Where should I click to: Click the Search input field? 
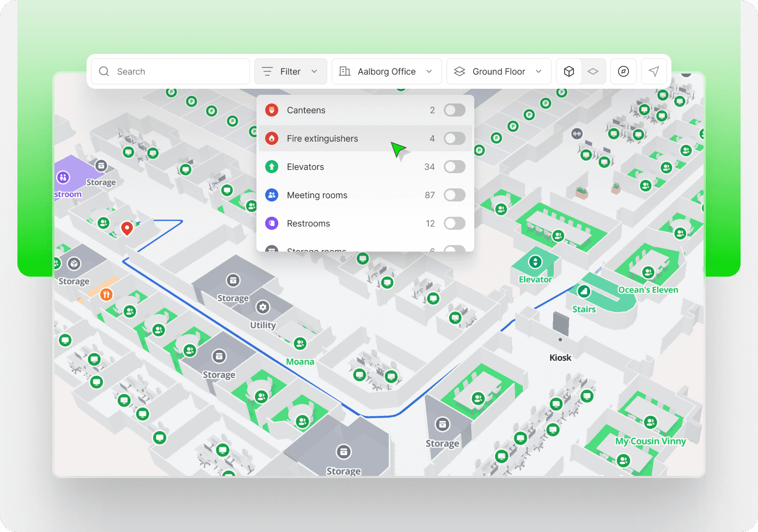click(x=170, y=71)
